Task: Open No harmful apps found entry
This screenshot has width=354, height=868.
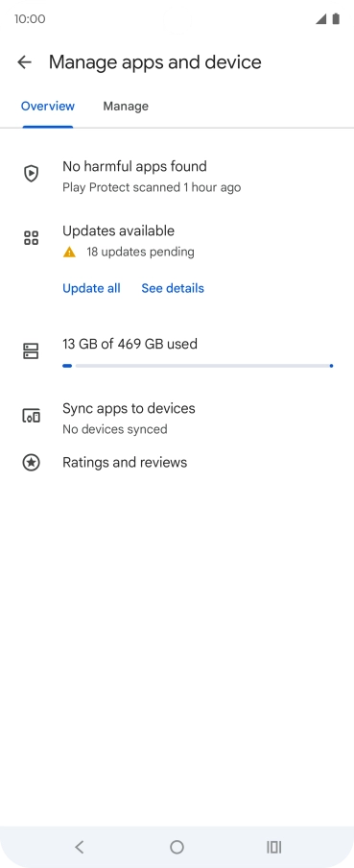Action: (177, 176)
